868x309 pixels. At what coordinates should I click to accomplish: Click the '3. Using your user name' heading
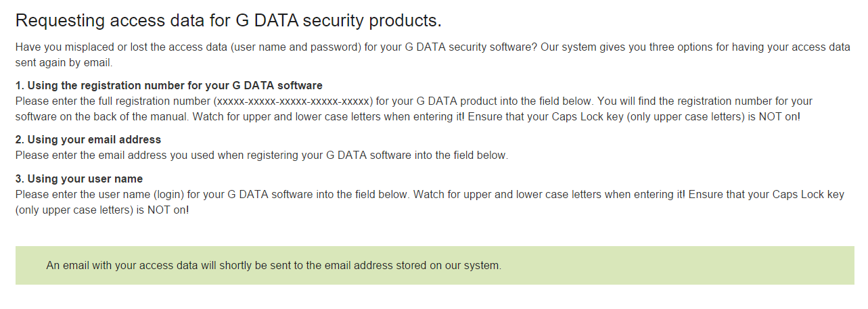79,179
